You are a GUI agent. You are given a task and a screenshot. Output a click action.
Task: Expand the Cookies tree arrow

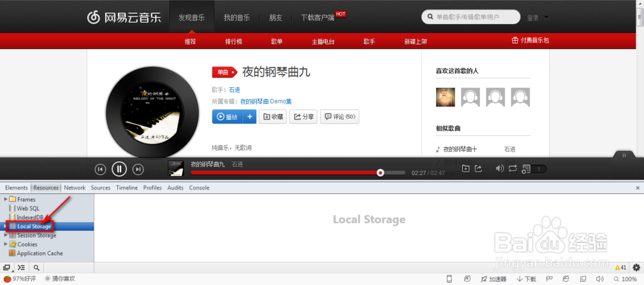[5, 244]
